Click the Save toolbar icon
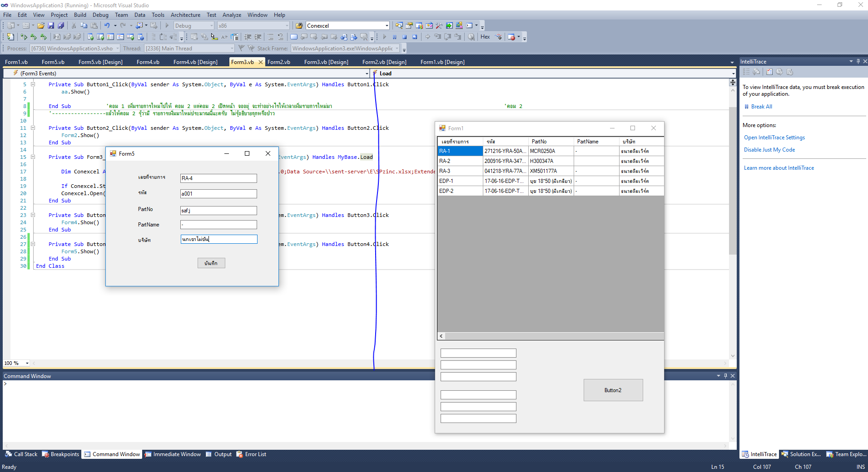Viewport: 868px width, 472px height. point(51,26)
